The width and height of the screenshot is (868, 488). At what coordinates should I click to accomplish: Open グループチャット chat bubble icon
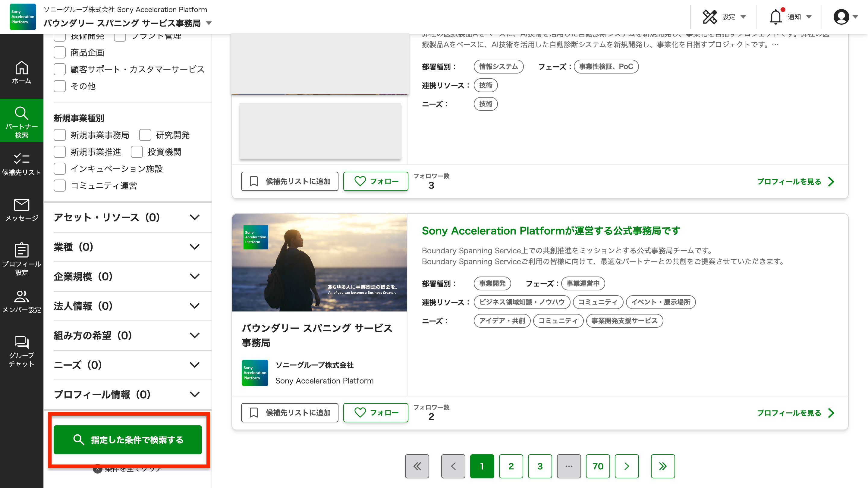22,351
